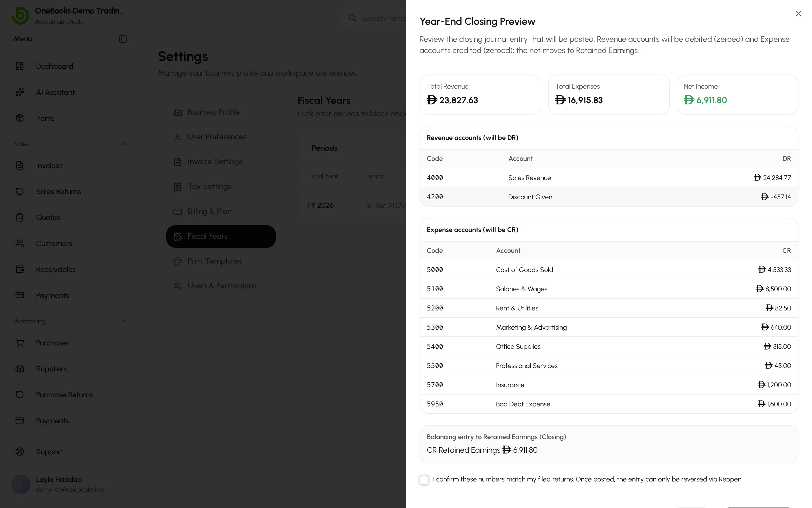The image size is (812, 508).
Task: Click the 4000 Sales Revenue row
Action: (609, 178)
